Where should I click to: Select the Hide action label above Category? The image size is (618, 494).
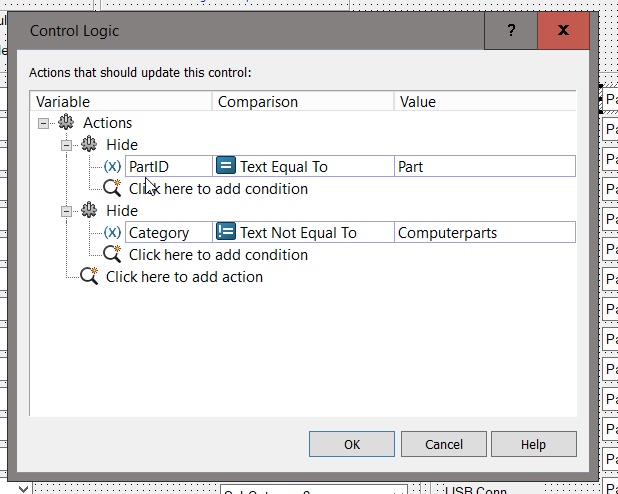122,211
